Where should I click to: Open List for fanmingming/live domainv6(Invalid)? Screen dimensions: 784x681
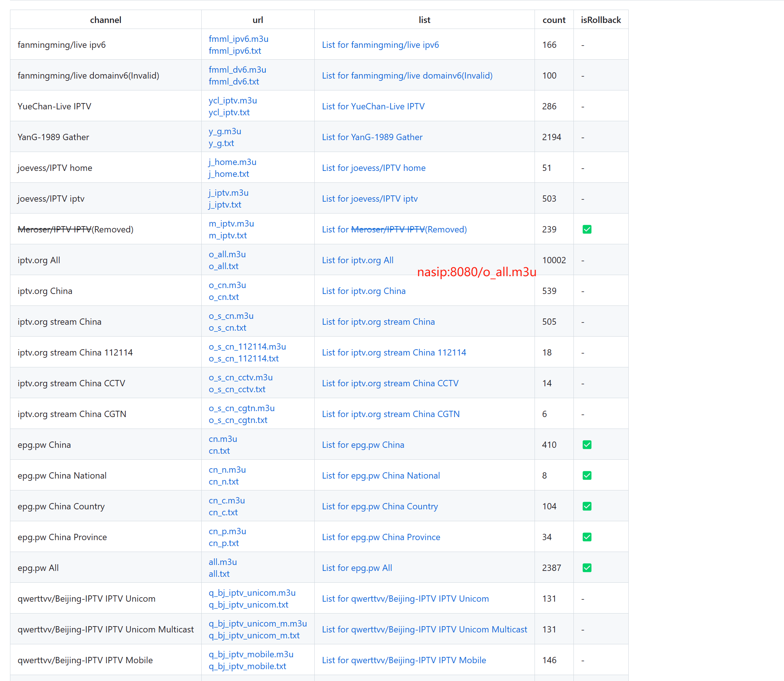coord(407,76)
